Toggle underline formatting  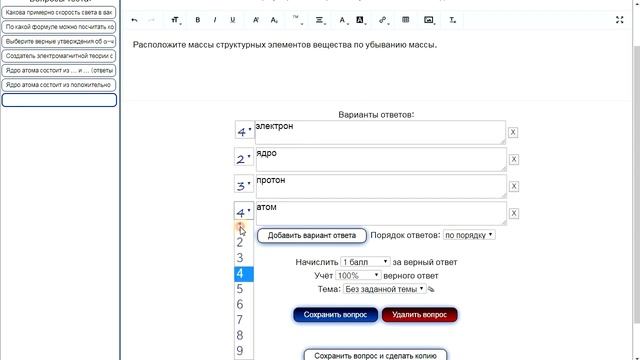point(233,20)
